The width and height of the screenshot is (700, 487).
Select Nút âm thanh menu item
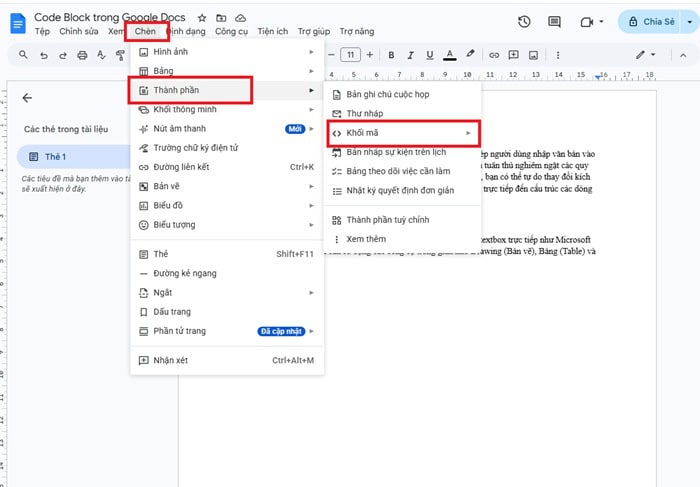227,129
